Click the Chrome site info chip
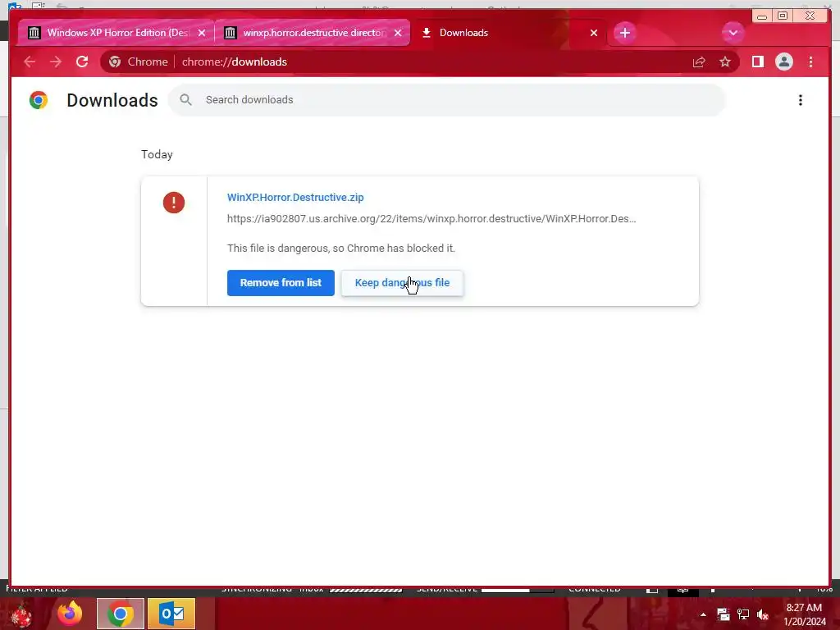 coord(138,62)
